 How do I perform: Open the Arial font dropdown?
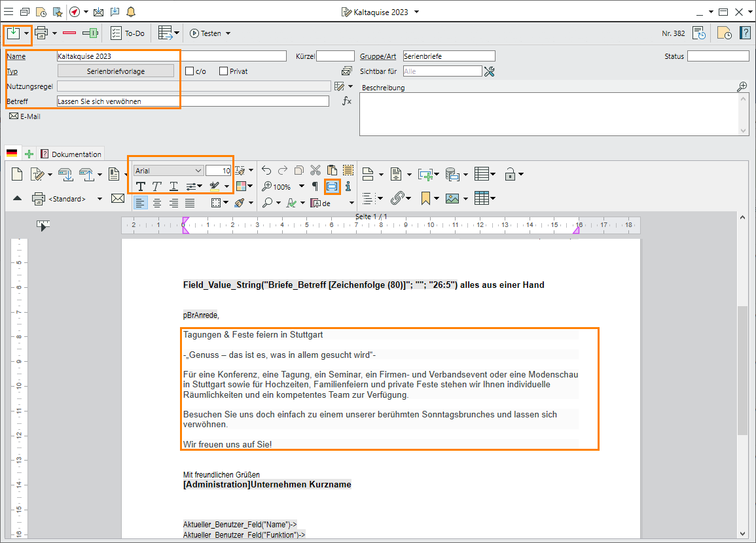point(197,171)
